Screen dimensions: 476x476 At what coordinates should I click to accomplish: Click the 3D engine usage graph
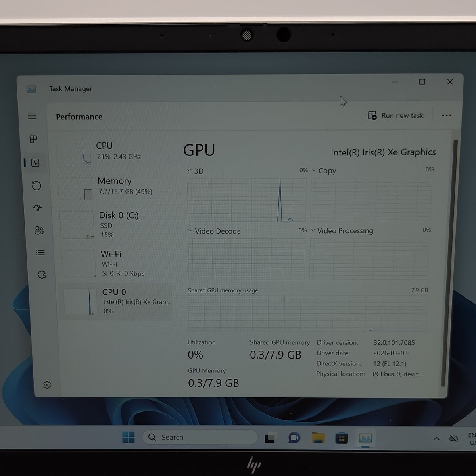(247, 200)
